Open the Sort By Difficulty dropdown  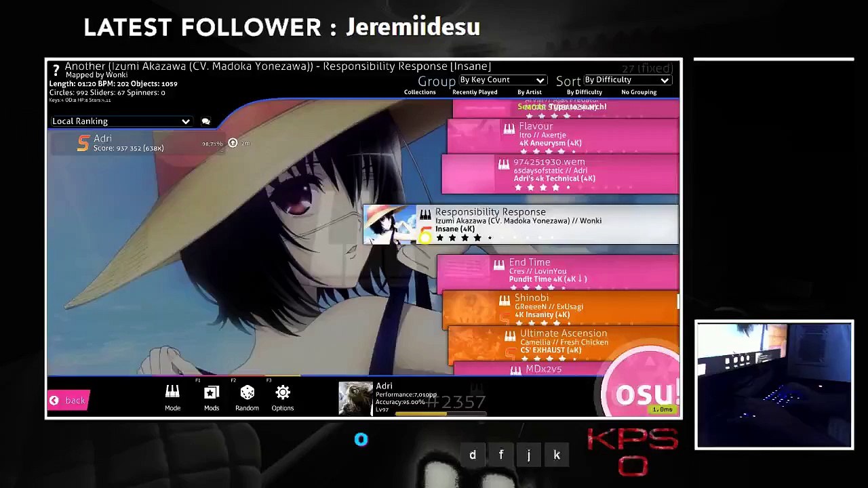pyautogui.click(x=627, y=80)
